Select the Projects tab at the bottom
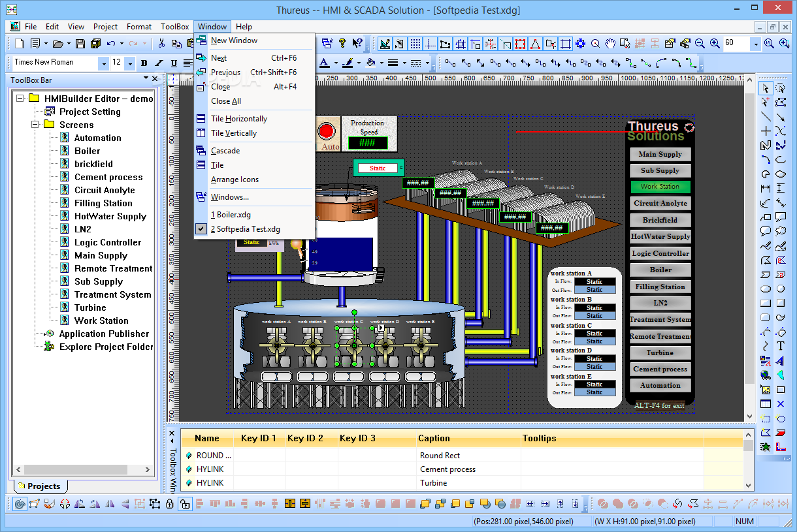Viewport: 797px width, 532px height. pyautogui.click(x=40, y=486)
